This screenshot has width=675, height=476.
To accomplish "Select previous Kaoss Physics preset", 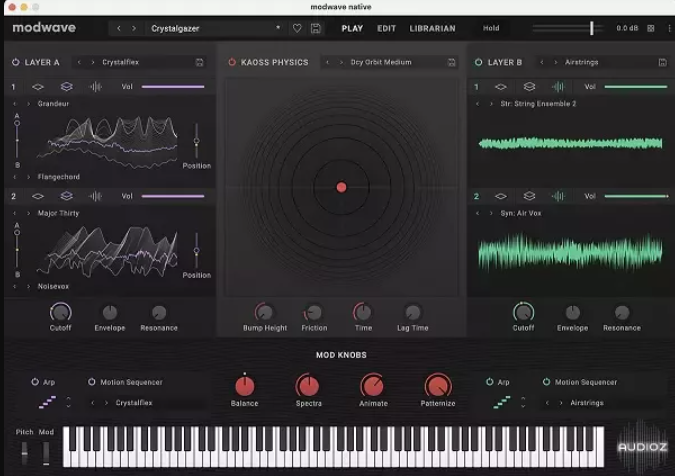I will (328, 62).
